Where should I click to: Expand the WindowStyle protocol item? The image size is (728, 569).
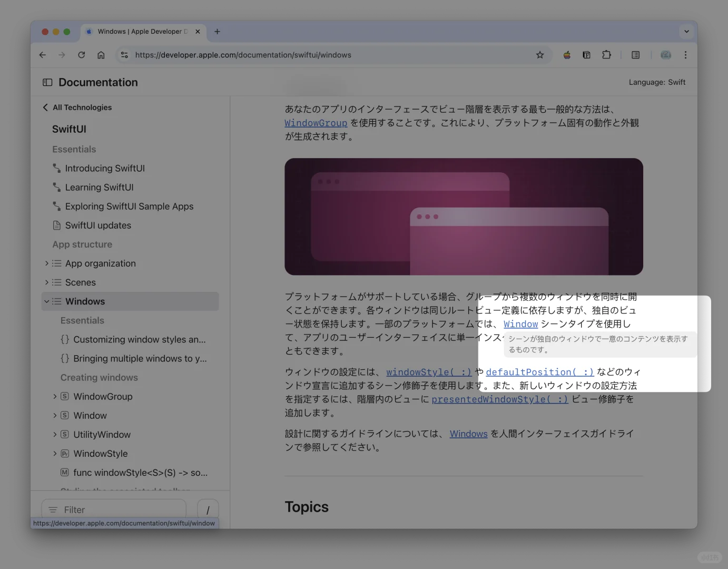coord(55,453)
